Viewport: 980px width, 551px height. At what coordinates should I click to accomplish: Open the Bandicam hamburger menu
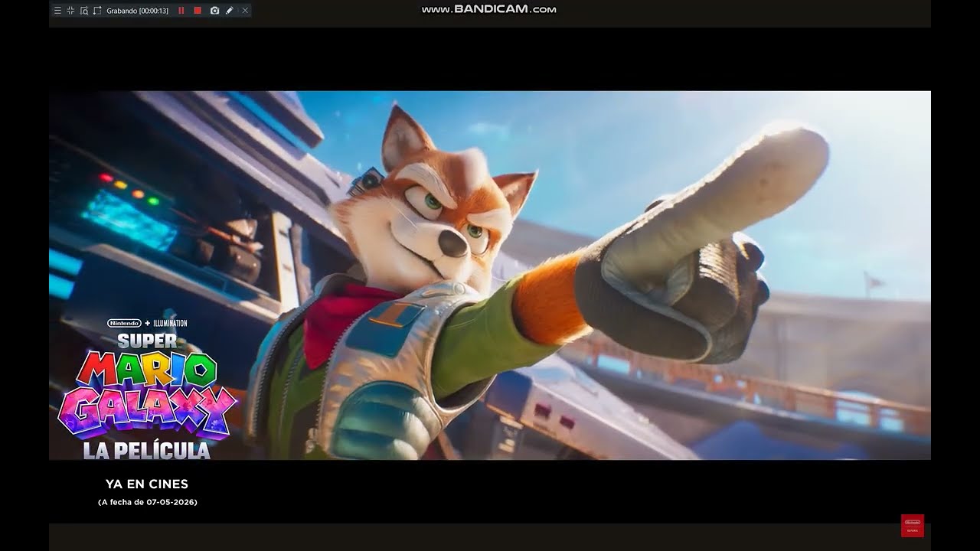(x=57, y=11)
